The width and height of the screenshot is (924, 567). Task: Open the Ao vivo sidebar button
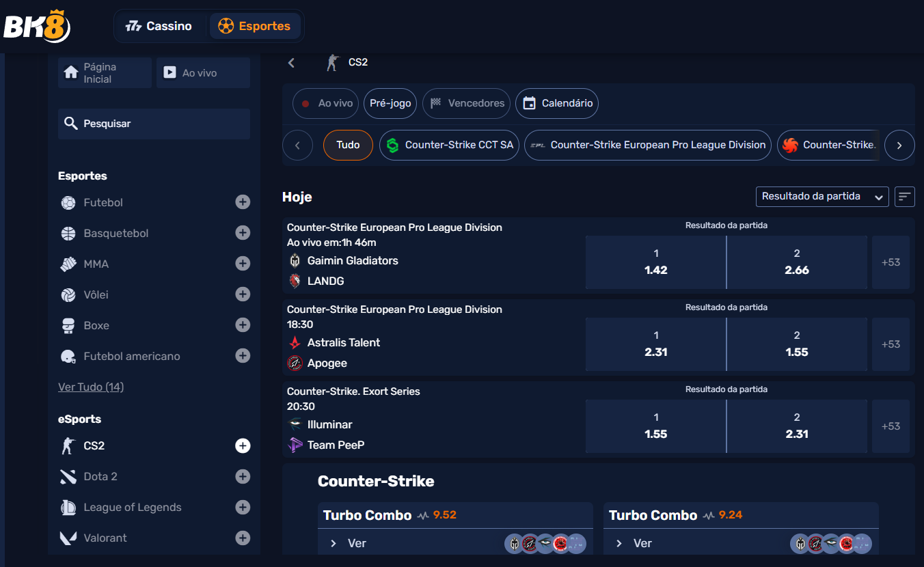tap(203, 73)
